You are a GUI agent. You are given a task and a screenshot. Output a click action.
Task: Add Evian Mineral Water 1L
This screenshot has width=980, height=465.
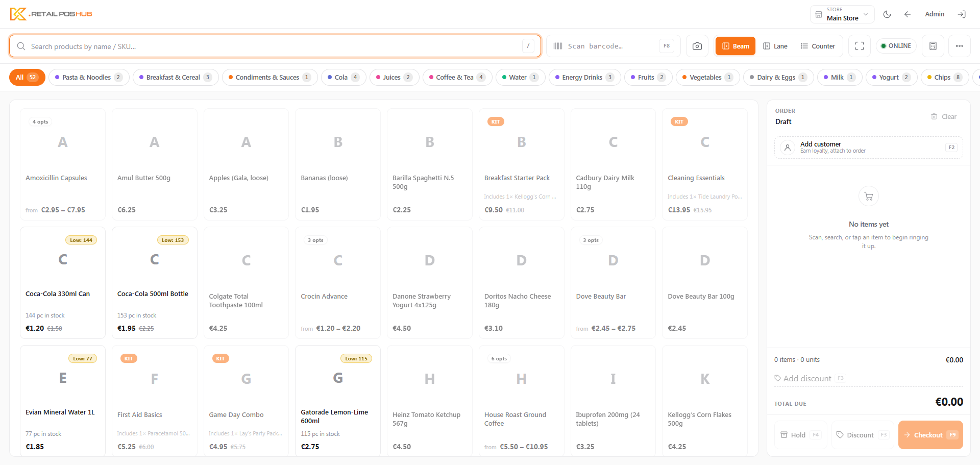[x=63, y=401]
